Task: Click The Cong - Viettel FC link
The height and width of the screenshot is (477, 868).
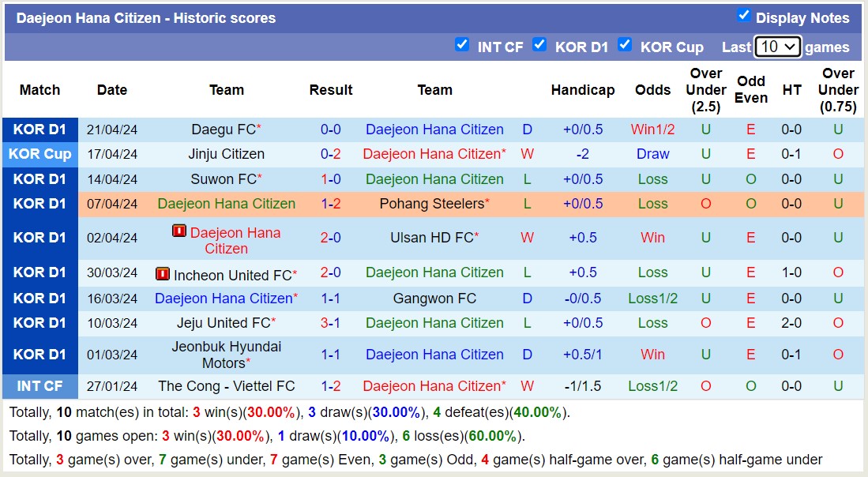Action: (x=227, y=386)
